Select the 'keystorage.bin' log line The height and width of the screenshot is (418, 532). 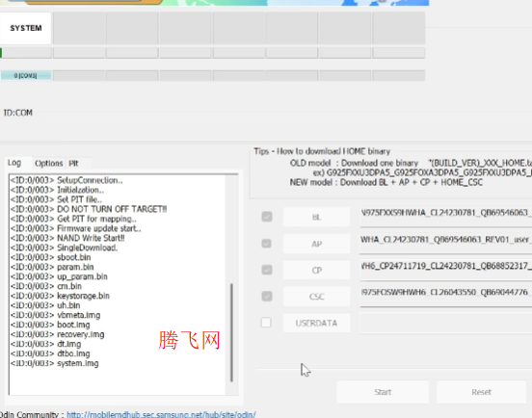point(60,296)
